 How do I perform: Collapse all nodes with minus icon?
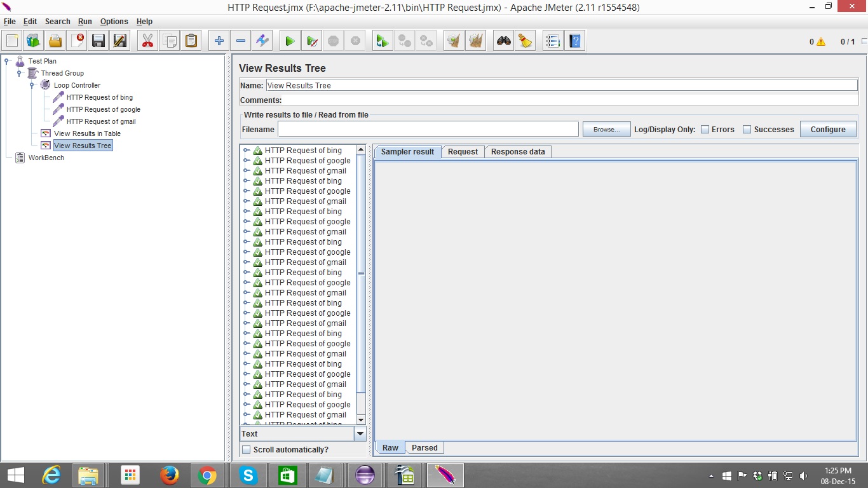pos(240,41)
